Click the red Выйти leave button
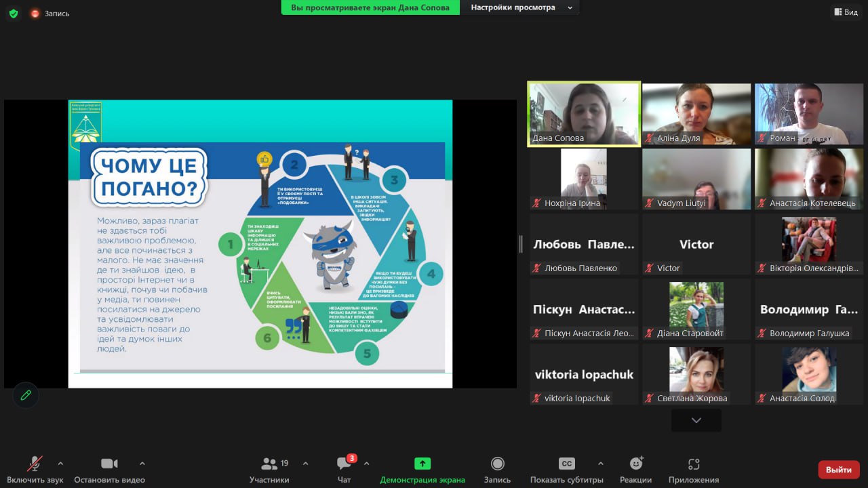 pos(839,470)
